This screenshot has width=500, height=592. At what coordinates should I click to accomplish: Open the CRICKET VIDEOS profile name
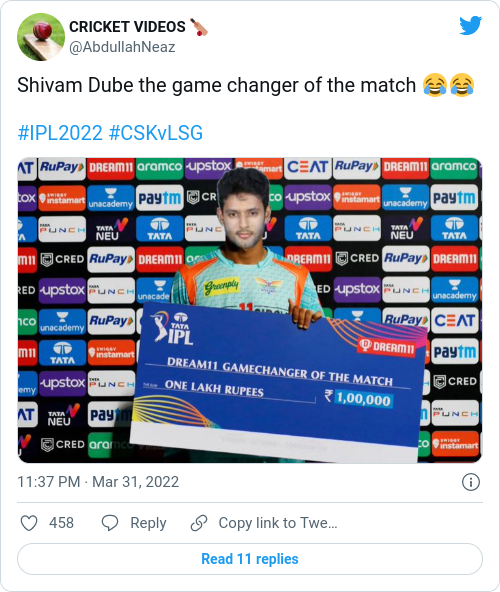(127, 27)
